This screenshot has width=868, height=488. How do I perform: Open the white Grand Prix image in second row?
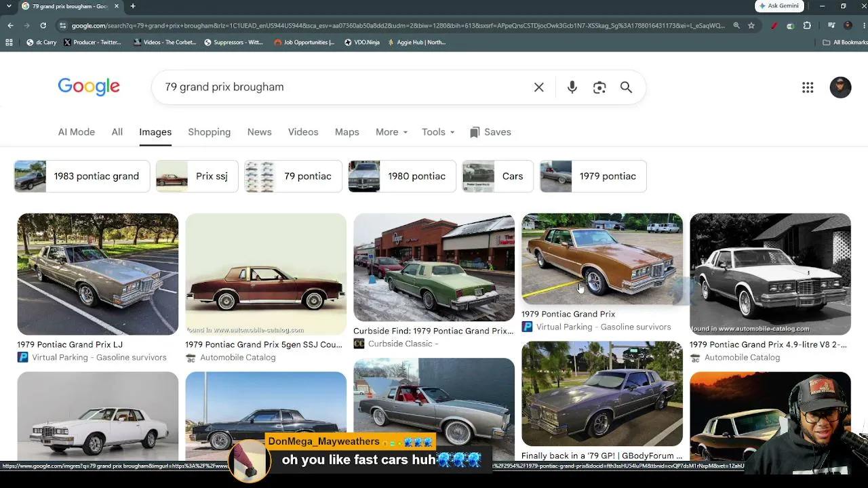click(x=98, y=416)
